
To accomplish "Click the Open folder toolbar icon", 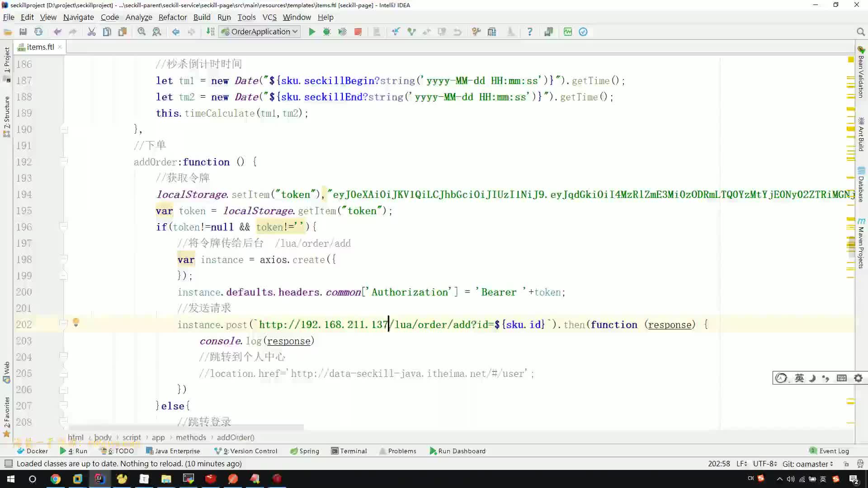I will coord(8,32).
